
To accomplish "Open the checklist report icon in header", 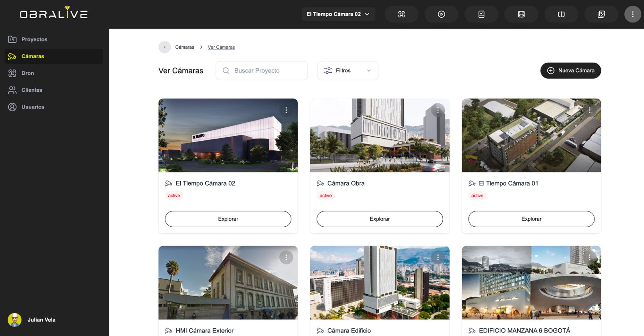I will click(481, 14).
